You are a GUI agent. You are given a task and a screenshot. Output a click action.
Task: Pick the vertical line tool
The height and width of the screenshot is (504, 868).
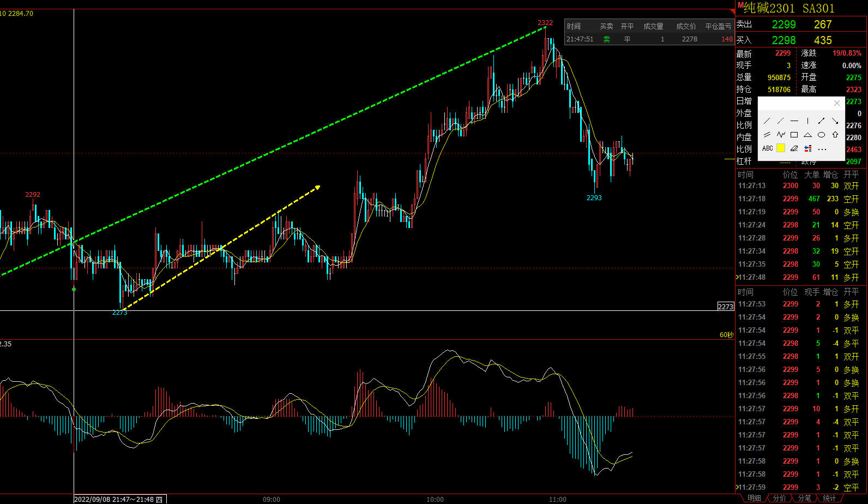pos(808,121)
